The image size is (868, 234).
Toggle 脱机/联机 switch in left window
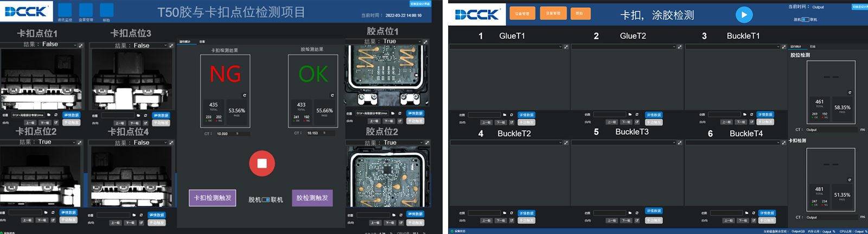pyautogui.click(x=266, y=200)
